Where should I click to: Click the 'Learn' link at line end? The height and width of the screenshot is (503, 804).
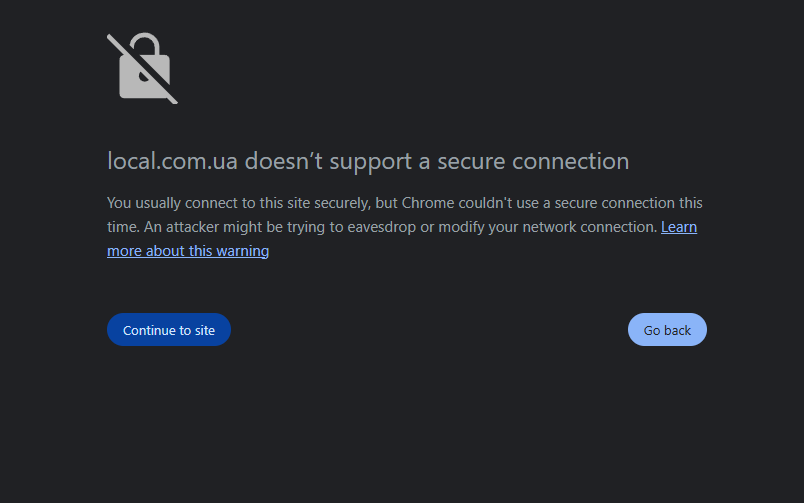[679, 227]
